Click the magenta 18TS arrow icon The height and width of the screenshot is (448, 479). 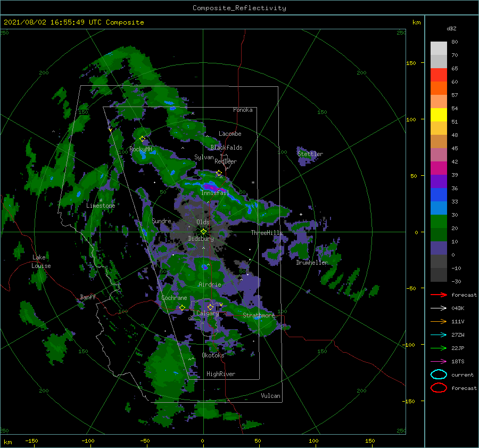coord(439,362)
